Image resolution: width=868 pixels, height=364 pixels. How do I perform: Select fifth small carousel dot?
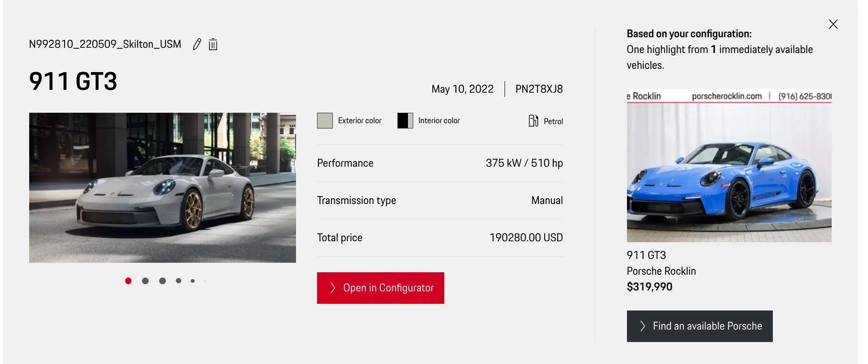point(193,281)
